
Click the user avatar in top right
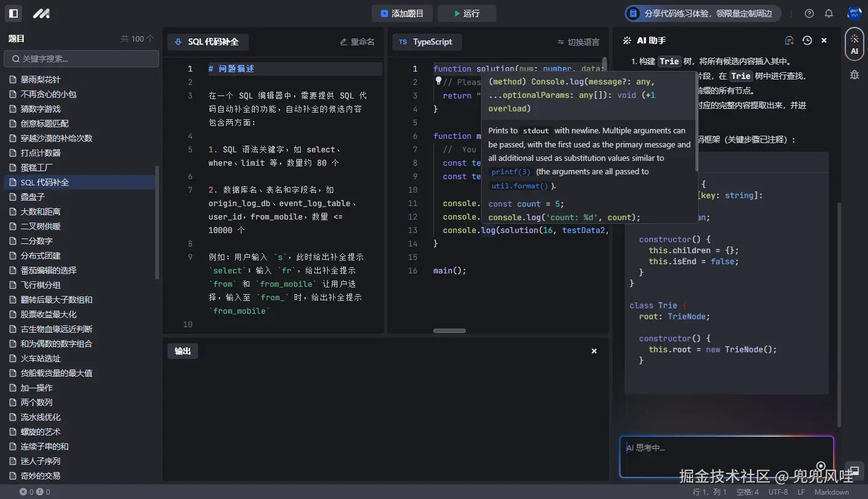[854, 13]
